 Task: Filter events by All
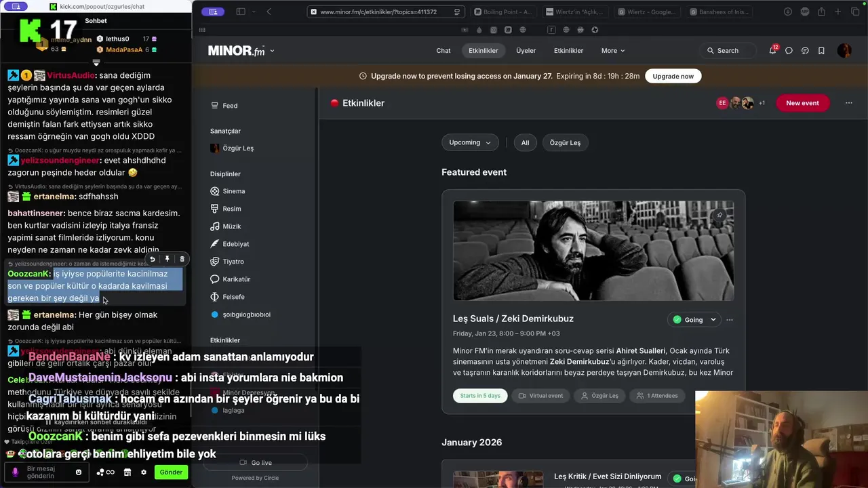tap(525, 142)
